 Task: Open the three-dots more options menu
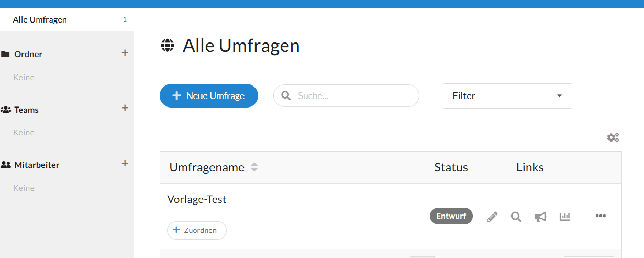pos(601,216)
